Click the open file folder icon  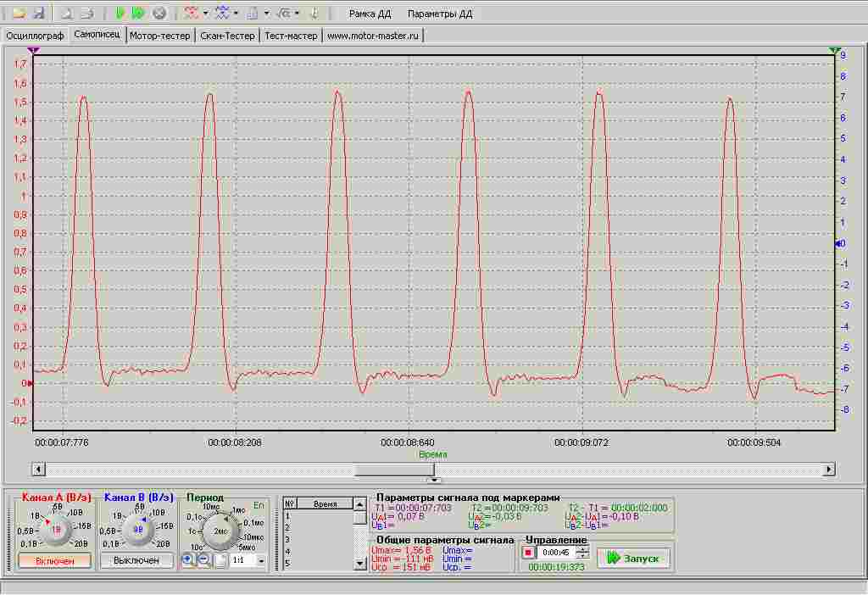pos(19,14)
